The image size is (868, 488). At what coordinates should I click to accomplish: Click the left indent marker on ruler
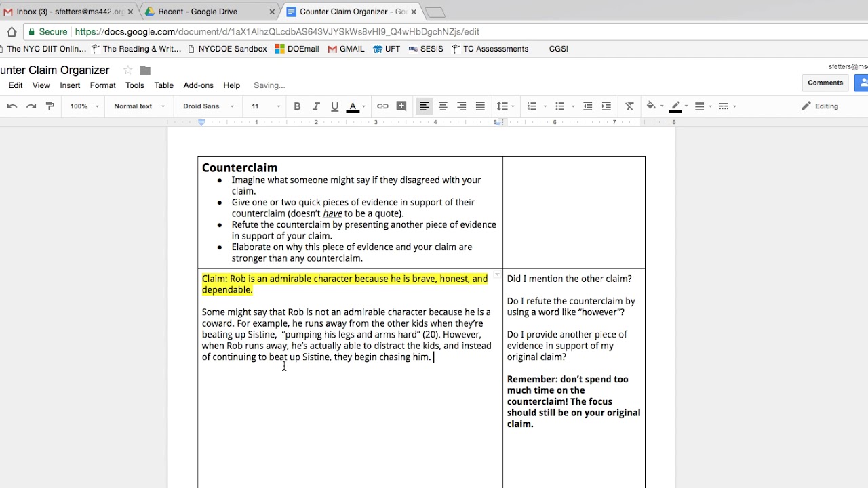201,123
